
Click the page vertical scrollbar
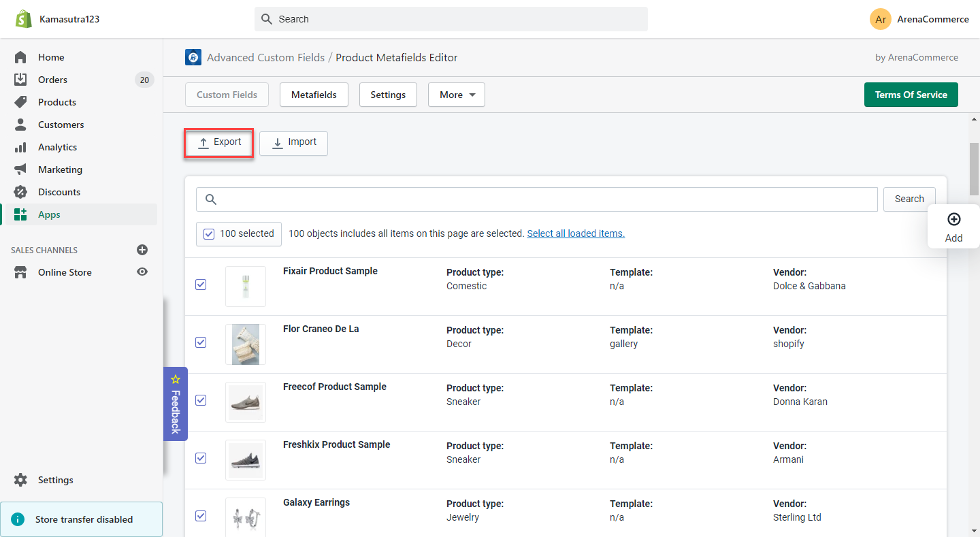(974, 169)
